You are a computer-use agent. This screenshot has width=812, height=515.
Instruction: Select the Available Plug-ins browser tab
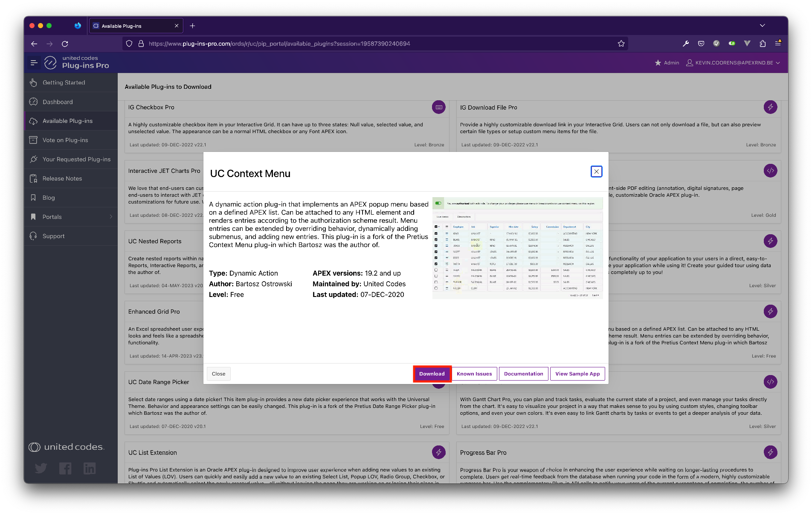(x=136, y=26)
